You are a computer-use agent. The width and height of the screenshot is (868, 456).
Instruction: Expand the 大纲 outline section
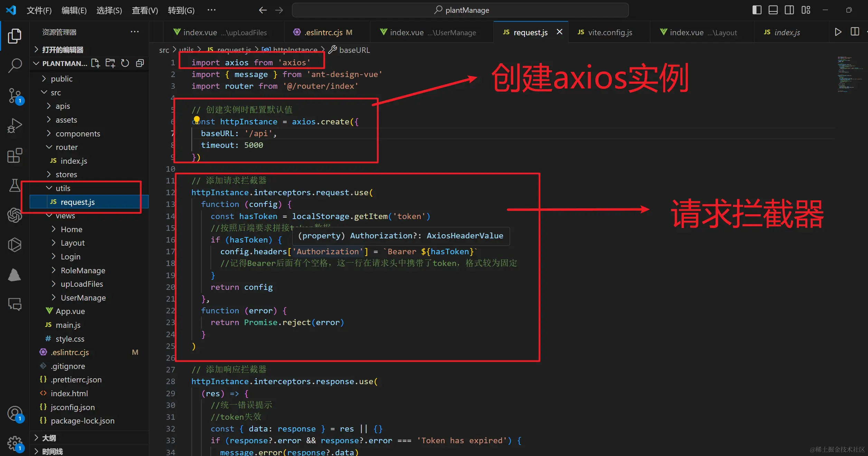click(x=89, y=438)
